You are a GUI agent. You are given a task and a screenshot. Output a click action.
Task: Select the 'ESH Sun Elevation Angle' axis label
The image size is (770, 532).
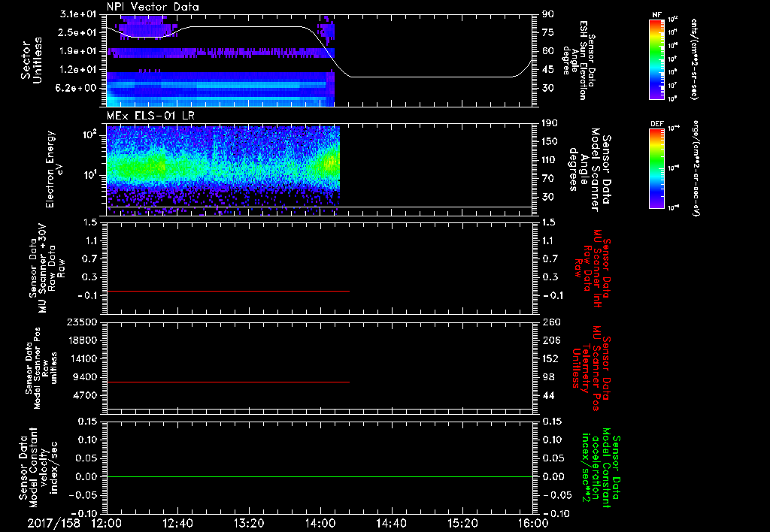point(578,60)
